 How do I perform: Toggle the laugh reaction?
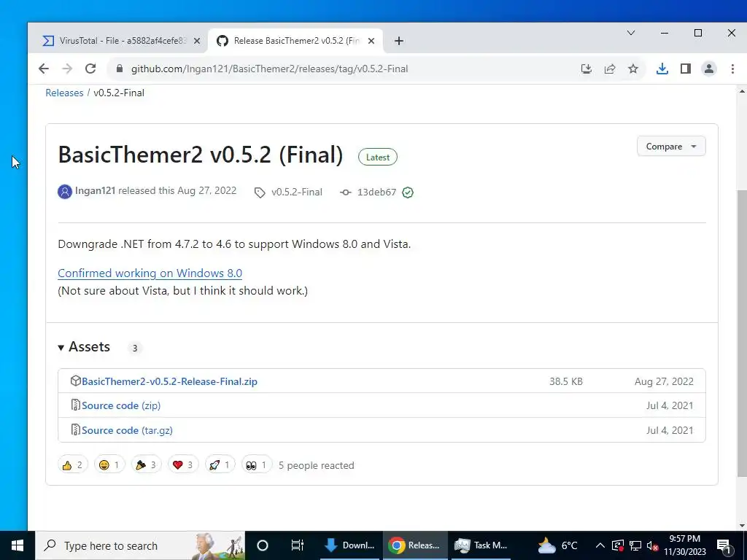point(109,464)
